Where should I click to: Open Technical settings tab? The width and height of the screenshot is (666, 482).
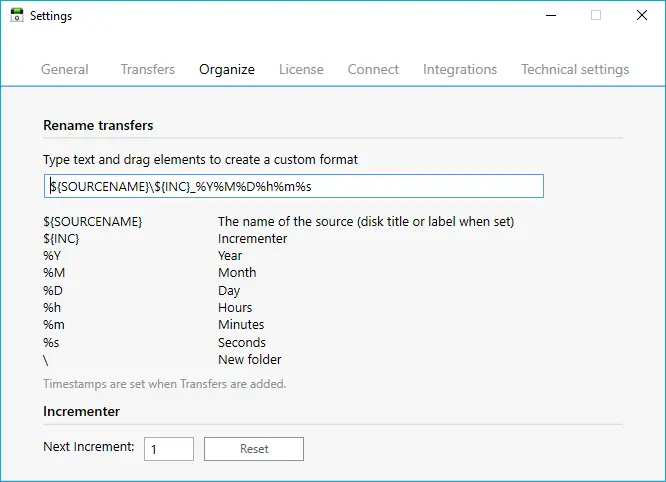pyautogui.click(x=575, y=69)
